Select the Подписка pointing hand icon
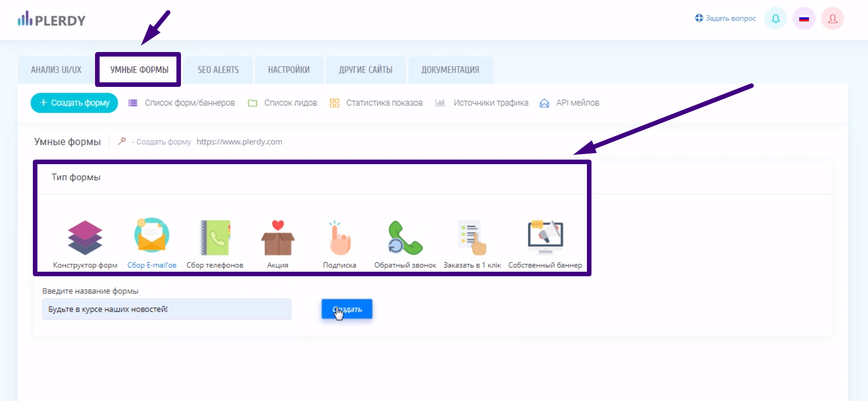868x401 pixels. click(x=340, y=238)
